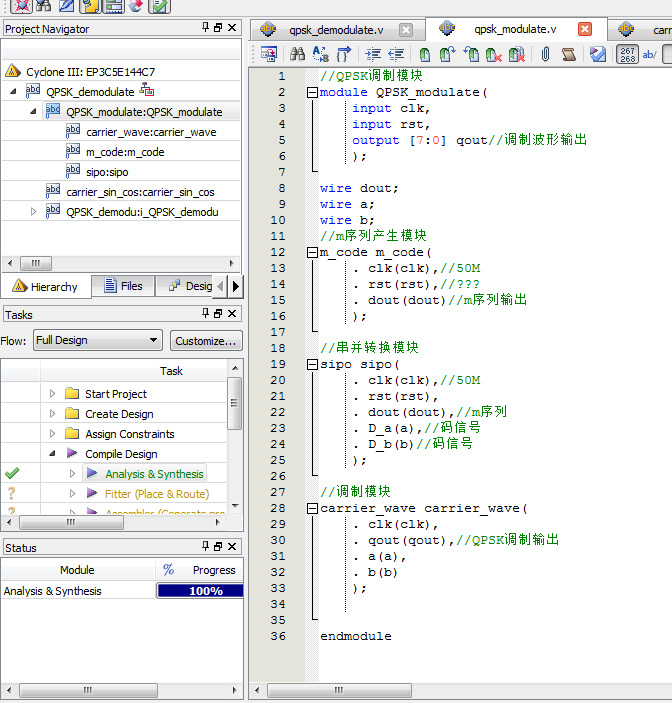
Task: Fold the carrier_wave instantiation block at line 28
Action: (x=312, y=508)
